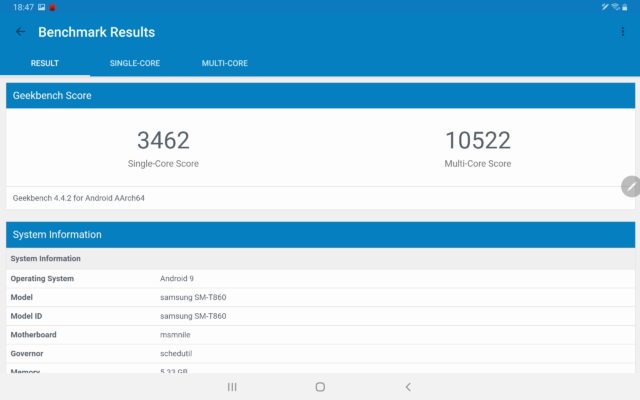Tap the Single-Core Score label
The image size is (640, 400).
[163, 164]
